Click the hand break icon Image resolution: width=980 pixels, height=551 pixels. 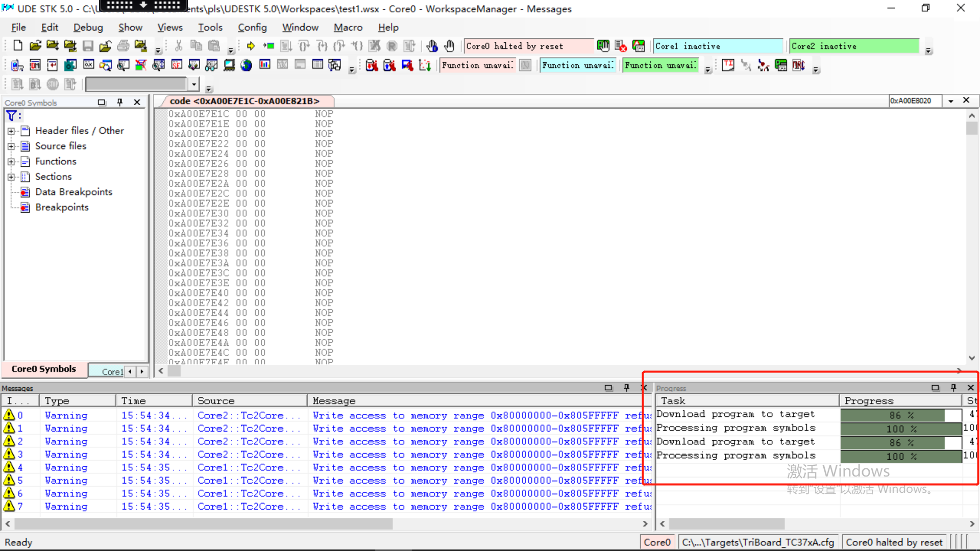[x=449, y=46]
